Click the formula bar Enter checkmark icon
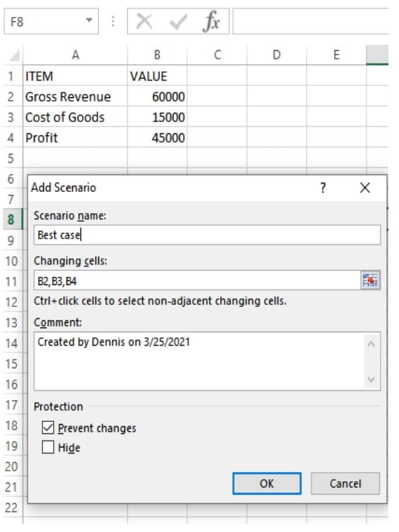 click(178, 22)
